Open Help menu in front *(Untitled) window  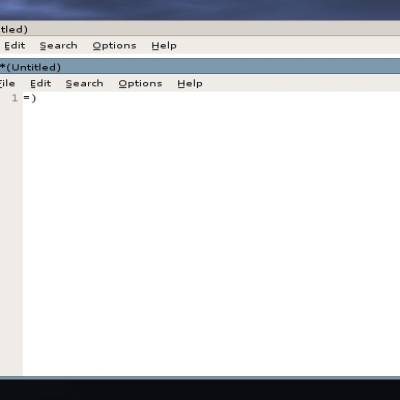(190, 83)
